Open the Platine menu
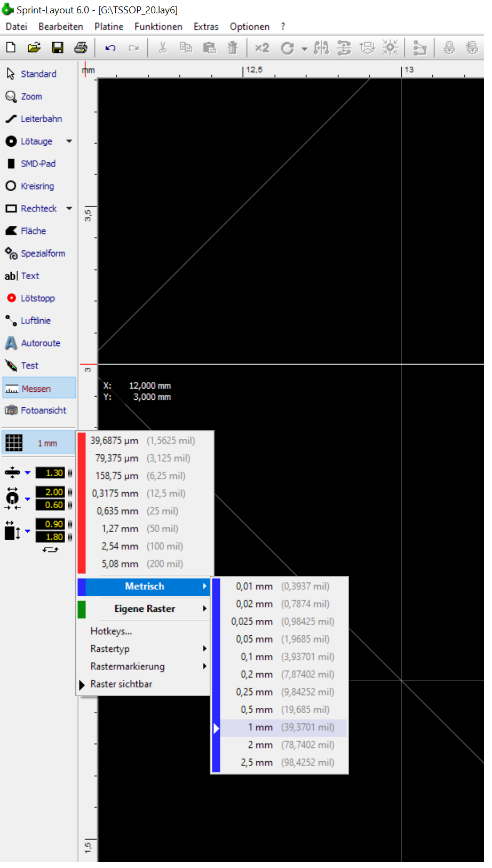 pyautogui.click(x=109, y=27)
